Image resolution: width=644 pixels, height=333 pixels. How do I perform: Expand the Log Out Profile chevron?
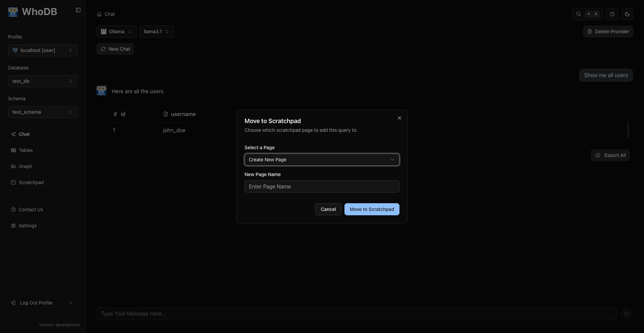pos(71,303)
